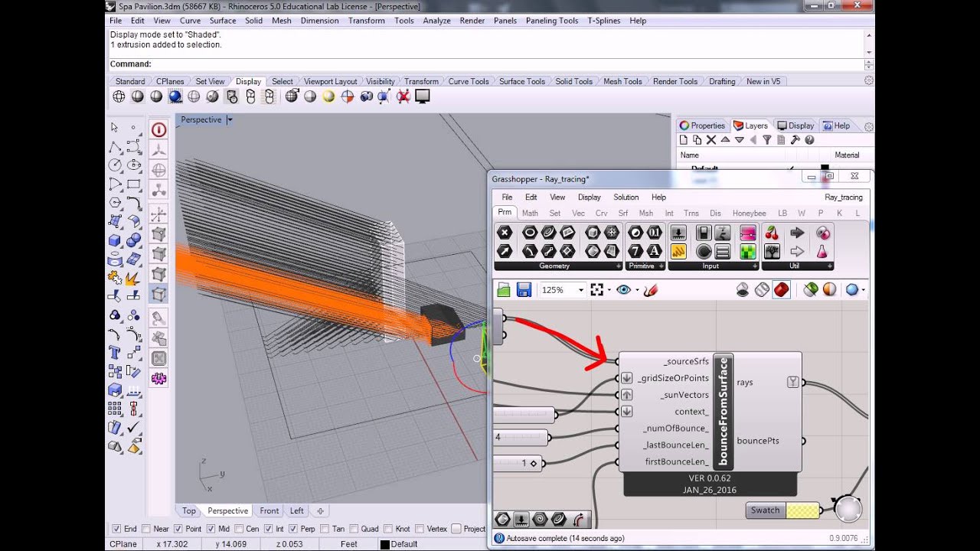The height and width of the screenshot is (551, 980).
Task: Open the 125% zoom level dropdown
Action: point(581,290)
